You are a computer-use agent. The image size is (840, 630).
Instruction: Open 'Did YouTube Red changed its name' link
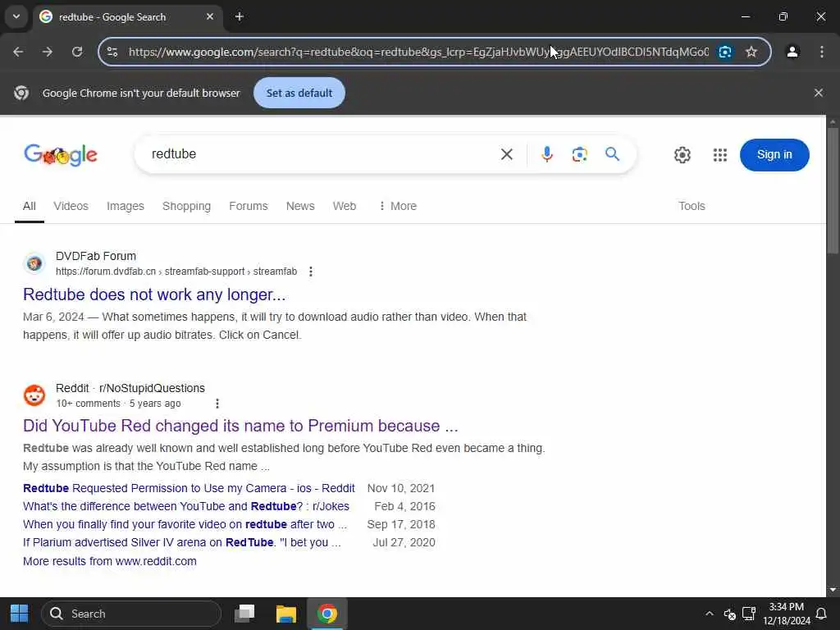click(240, 426)
